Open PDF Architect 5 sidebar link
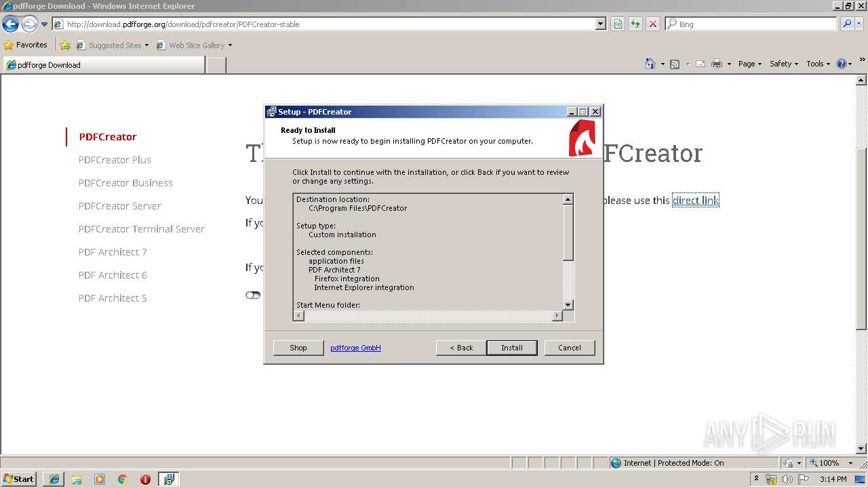This screenshot has height=488, width=868. tap(113, 298)
